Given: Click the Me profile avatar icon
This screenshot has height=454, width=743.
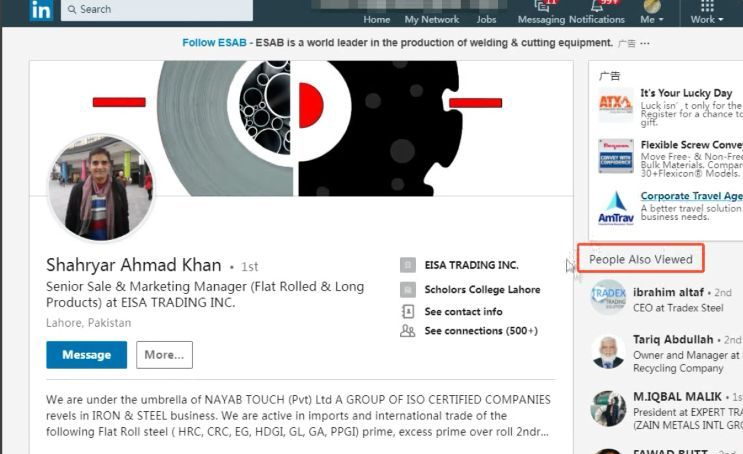Looking at the screenshot, I should tap(652, 6).
